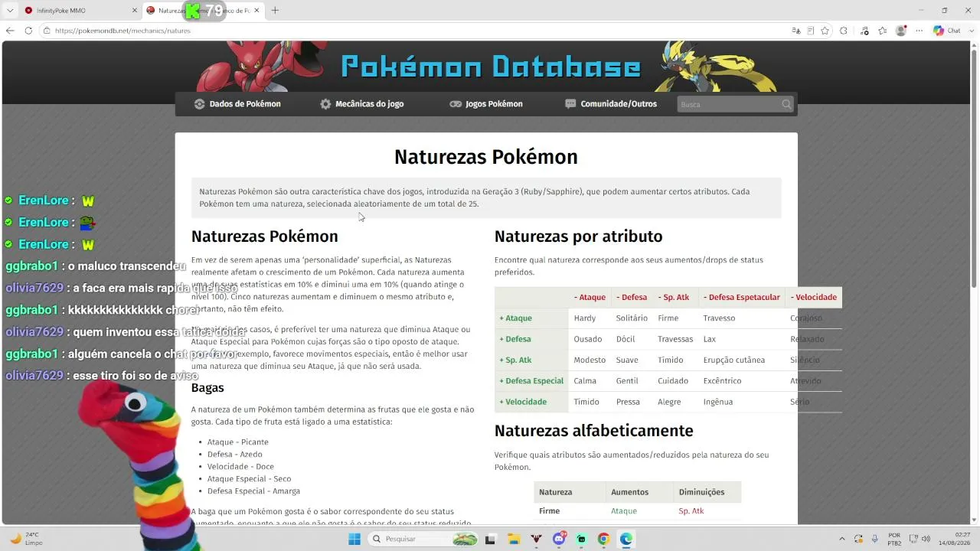Image resolution: width=980 pixels, height=551 pixels.
Task: Click the Solitário nature cell
Action: point(632,318)
